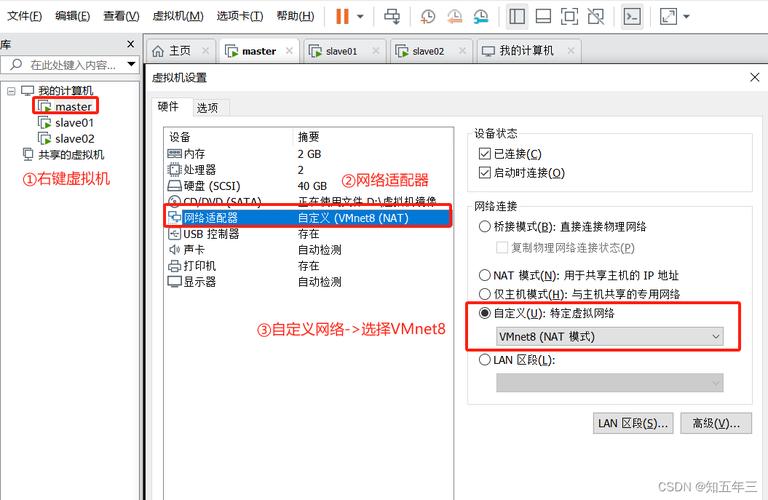Open the pause button dropdown arrow
Screen dimensions: 768x500
point(360,16)
